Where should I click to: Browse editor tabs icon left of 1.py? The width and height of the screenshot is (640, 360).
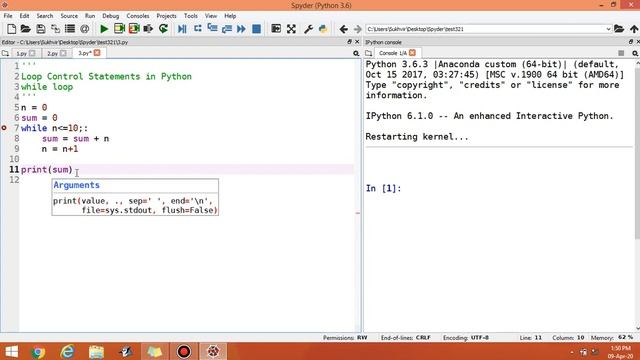[5, 53]
